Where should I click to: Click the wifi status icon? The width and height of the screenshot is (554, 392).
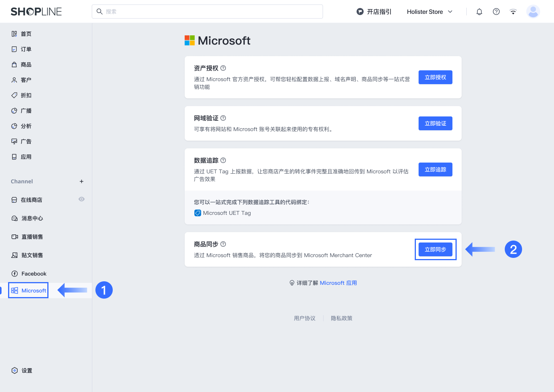(513, 12)
